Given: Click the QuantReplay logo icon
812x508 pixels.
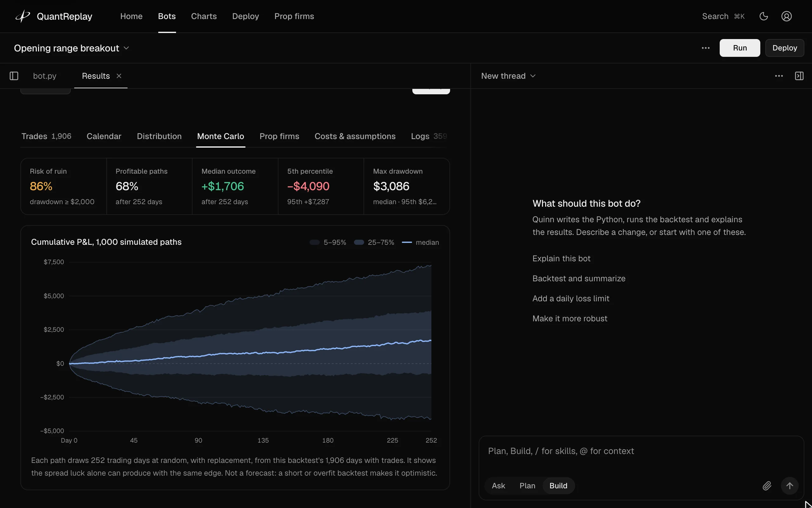Looking at the screenshot, I should tap(23, 16).
